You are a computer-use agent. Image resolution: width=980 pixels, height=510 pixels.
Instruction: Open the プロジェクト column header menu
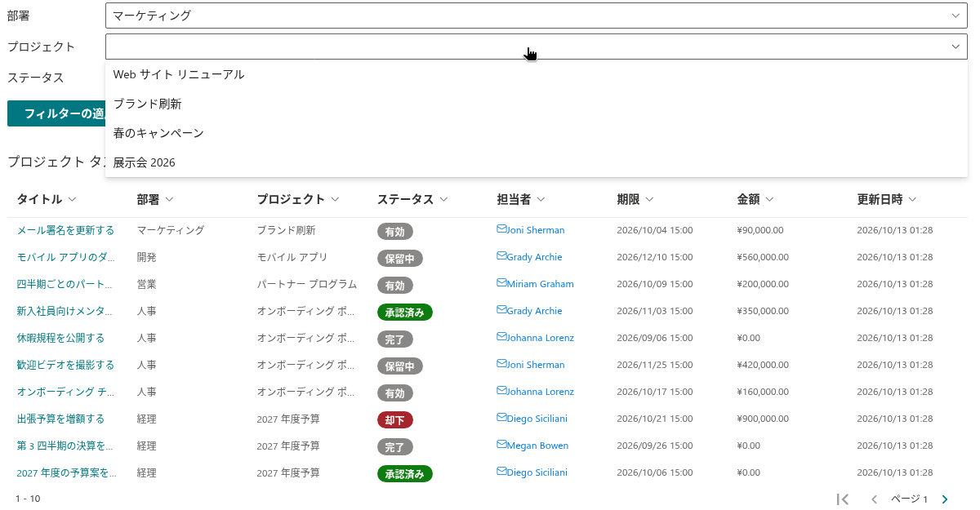pos(335,199)
